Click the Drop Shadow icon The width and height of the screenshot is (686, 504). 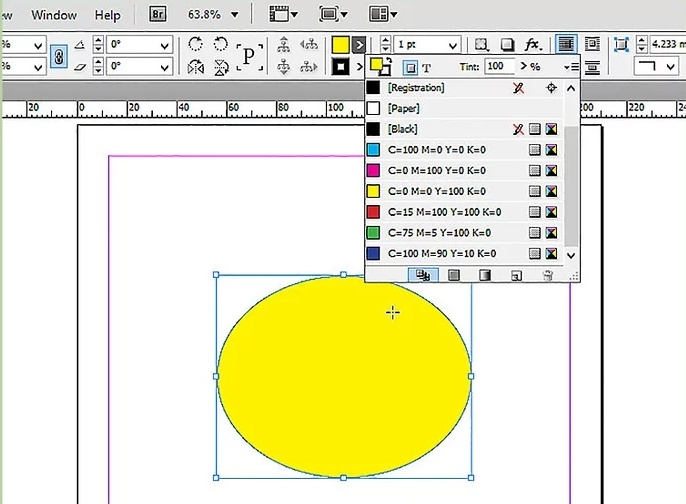click(507, 44)
